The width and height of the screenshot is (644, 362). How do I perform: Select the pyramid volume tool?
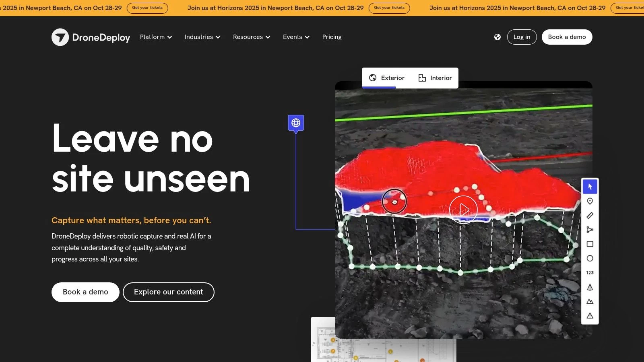590,287
